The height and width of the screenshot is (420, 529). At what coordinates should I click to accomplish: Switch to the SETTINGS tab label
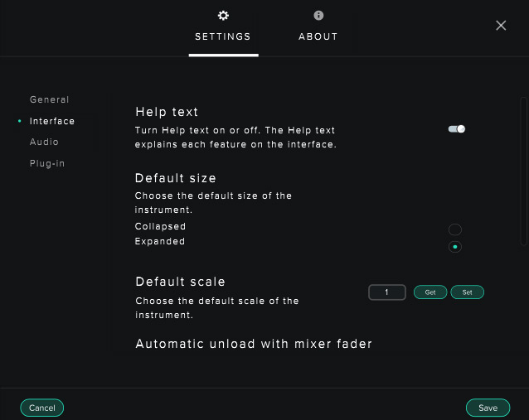[223, 36]
